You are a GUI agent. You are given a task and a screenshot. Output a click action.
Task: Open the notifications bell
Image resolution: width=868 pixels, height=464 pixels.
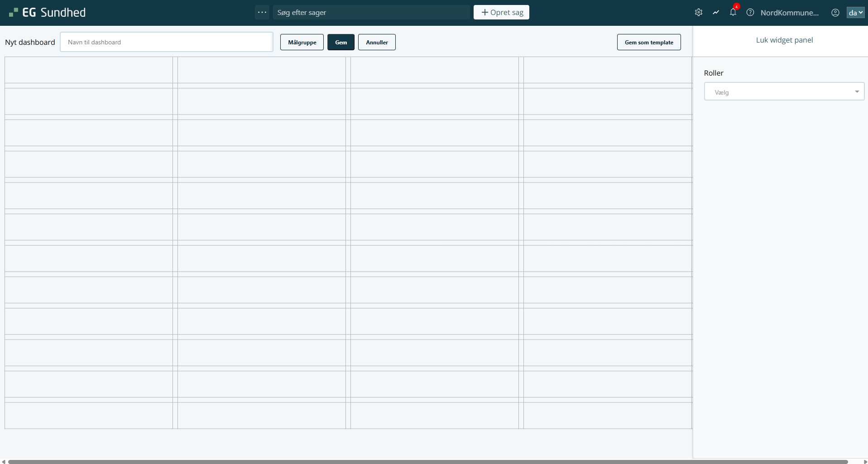pos(733,13)
